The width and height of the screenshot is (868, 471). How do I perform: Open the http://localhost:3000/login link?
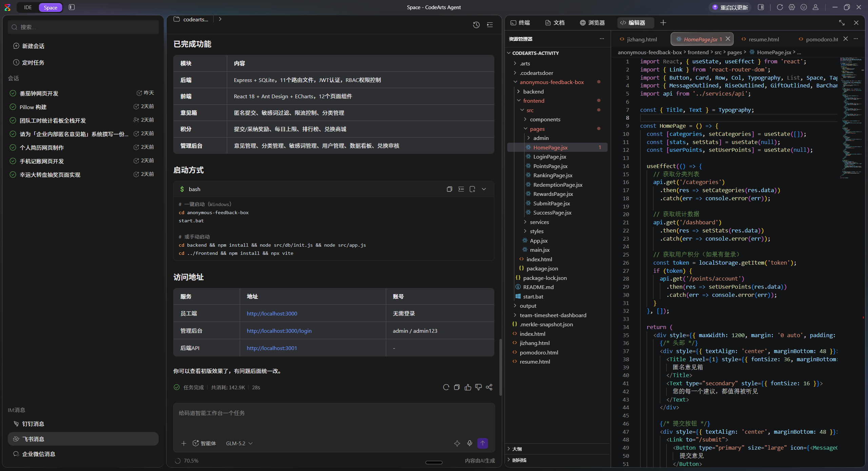(x=279, y=331)
